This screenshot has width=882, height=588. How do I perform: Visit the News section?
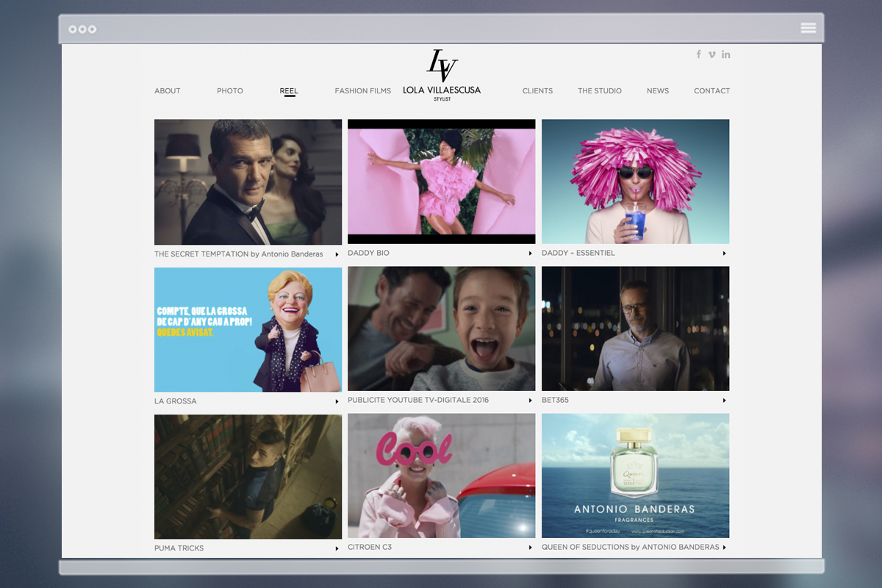pos(658,91)
